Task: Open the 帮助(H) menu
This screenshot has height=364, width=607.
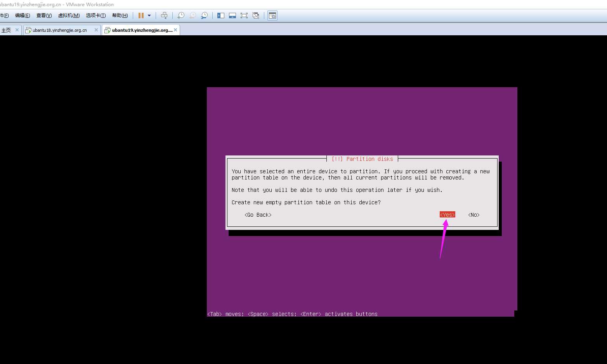Action: pos(120,16)
